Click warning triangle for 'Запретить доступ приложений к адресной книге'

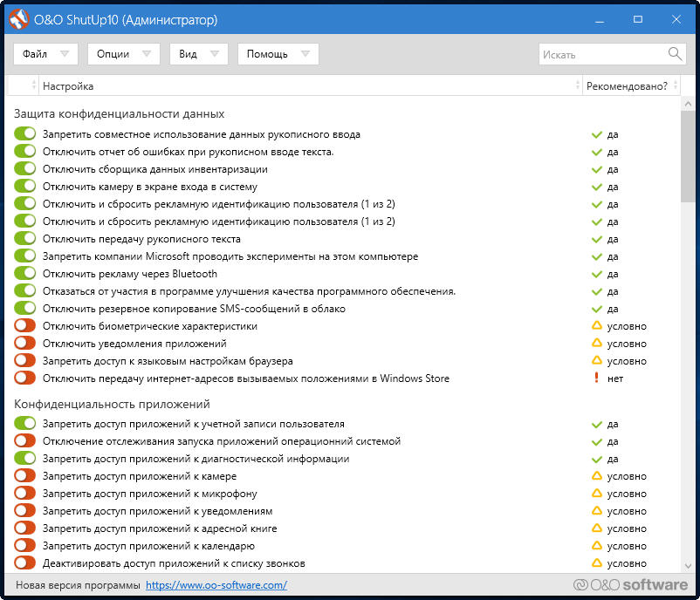(596, 528)
